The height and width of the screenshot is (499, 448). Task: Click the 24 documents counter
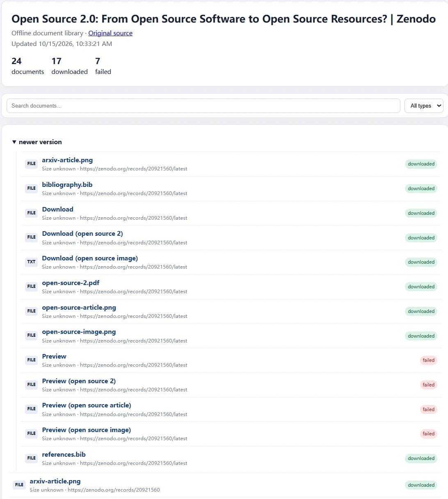27,66
